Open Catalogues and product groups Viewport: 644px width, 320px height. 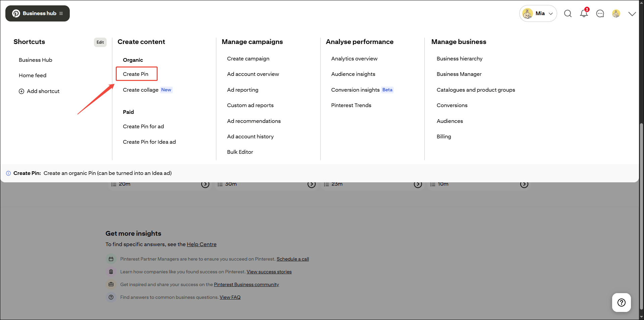476,90
